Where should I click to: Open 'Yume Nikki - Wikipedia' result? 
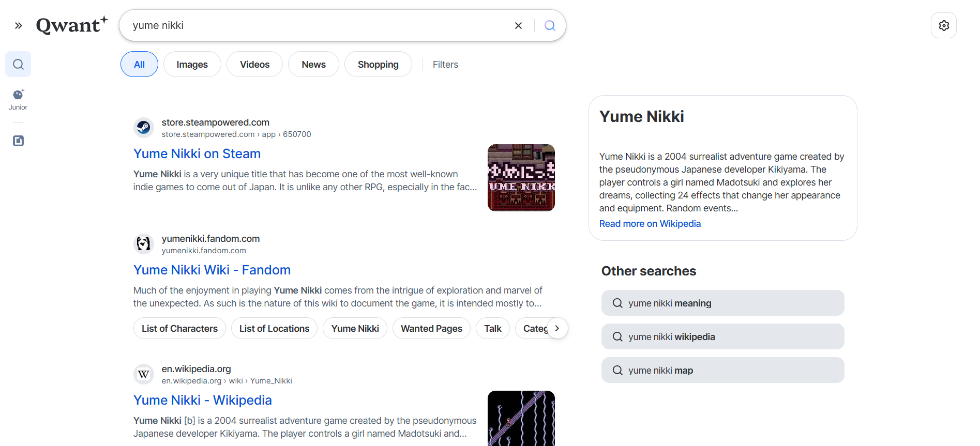pyautogui.click(x=202, y=400)
